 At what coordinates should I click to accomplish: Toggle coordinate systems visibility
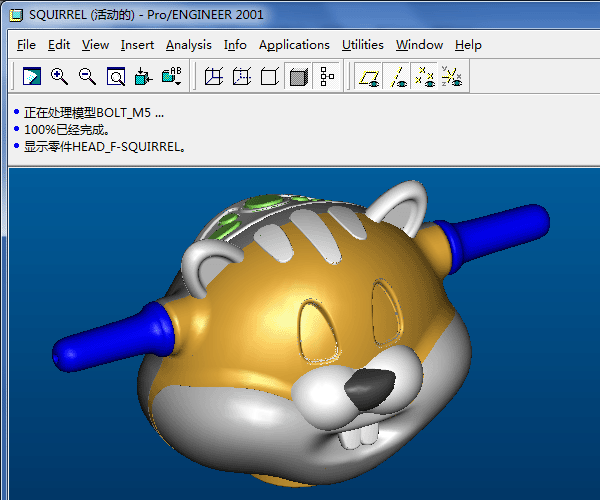click(x=452, y=76)
